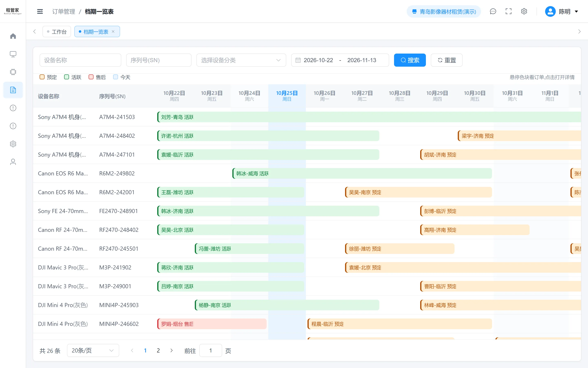Go to previous page arrow
588x368 pixels.
tap(132, 350)
